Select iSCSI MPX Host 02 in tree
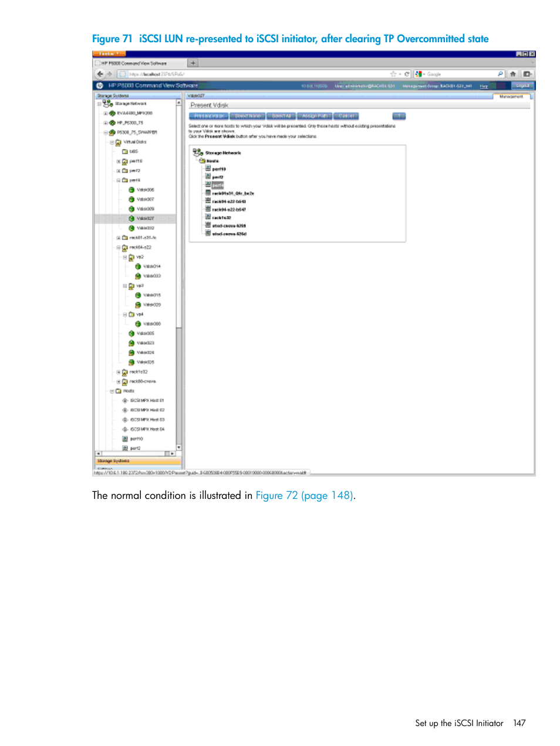The height and width of the screenshot is (746, 560). 147,410
